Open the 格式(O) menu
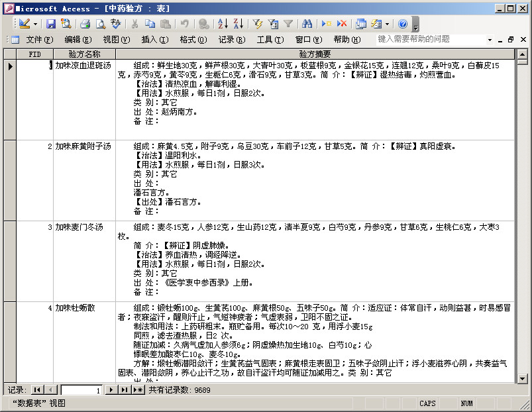This screenshot has height=412, width=532. click(193, 40)
